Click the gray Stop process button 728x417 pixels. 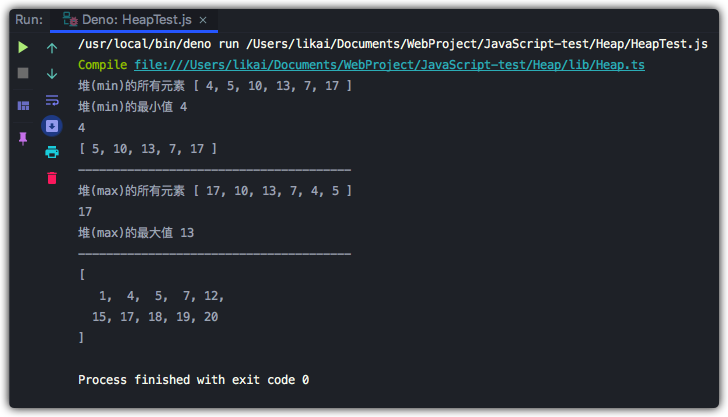[23, 73]
